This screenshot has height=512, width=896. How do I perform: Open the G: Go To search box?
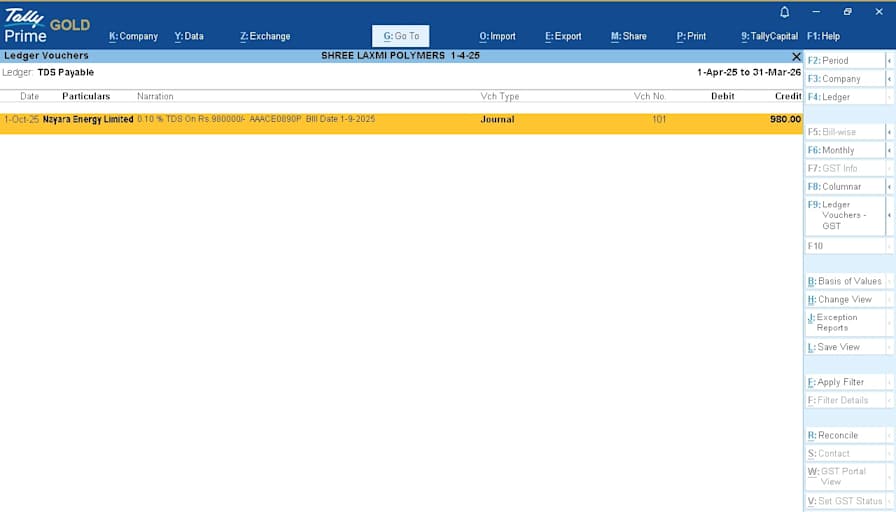[x=401, y=36]
